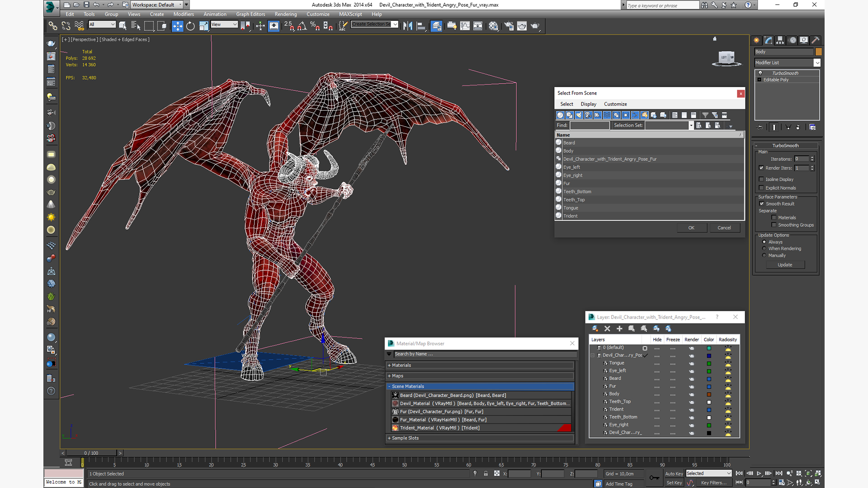Viewport: 868px width, 488px height.
Task: Activate the Select and Move tool
Action: 177,26
